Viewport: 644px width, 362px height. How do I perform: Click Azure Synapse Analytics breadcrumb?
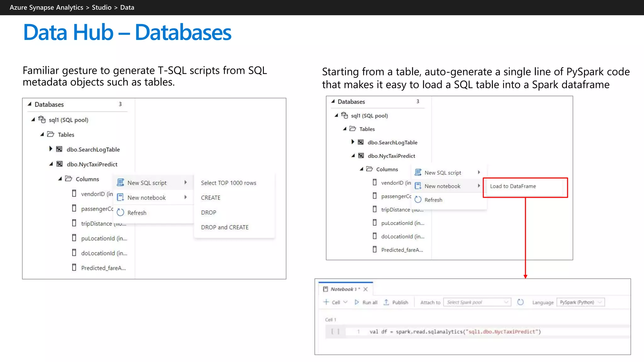tap(46, 7)
